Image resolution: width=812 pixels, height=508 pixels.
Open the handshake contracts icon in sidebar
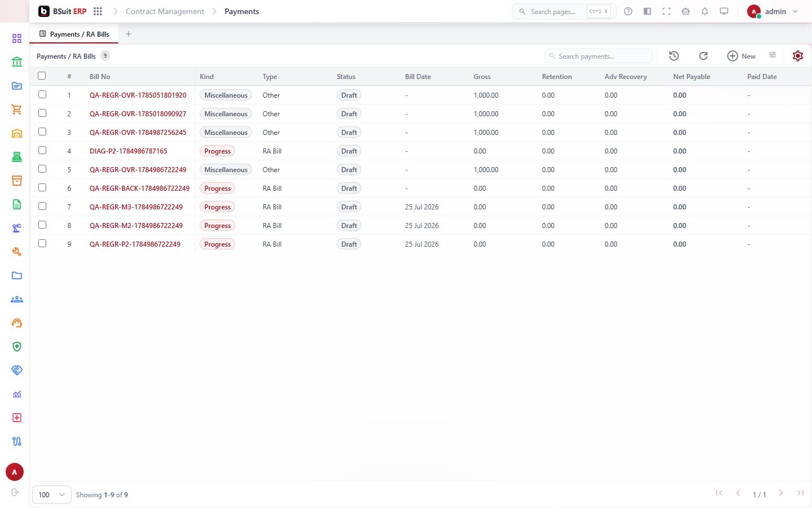[17, 370]
